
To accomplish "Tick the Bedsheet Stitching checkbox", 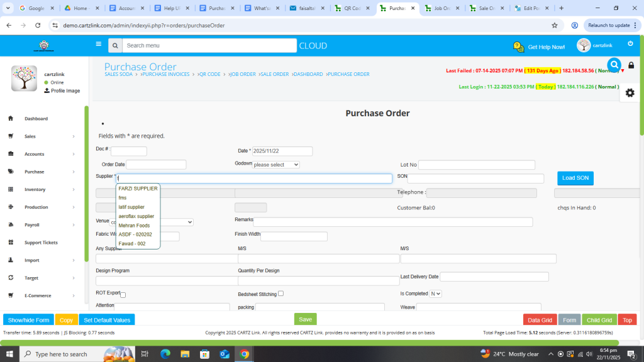I will click(x=280, y=293).
